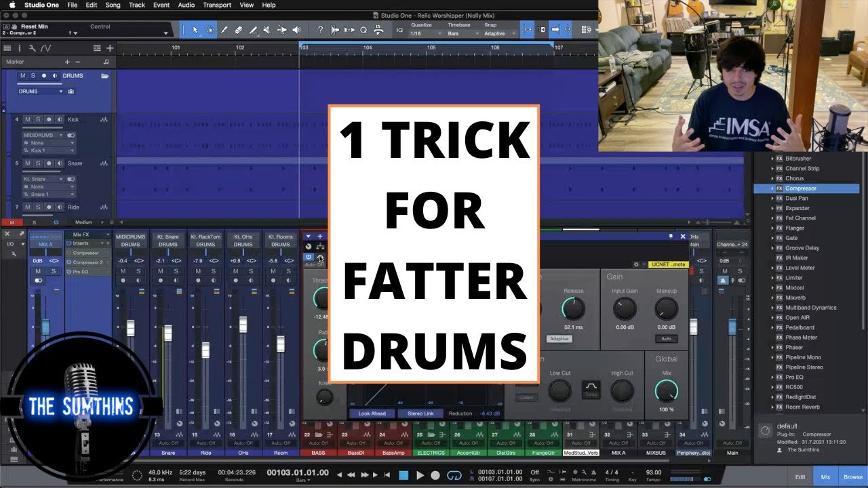Switch to the Edit tab

800,476
